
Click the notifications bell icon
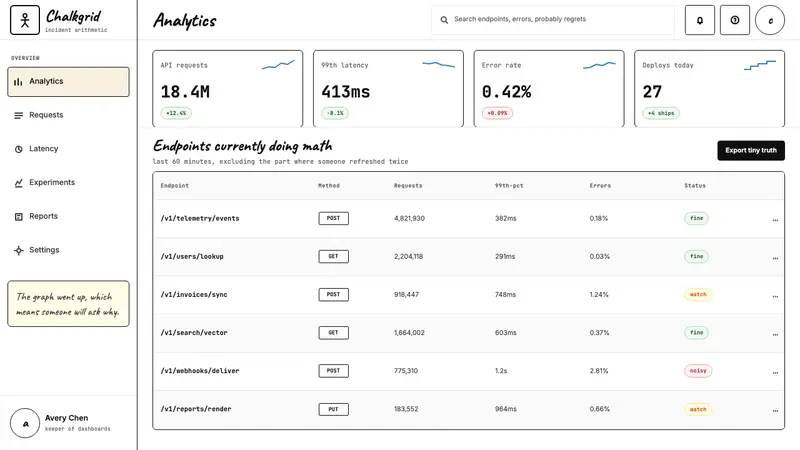click(x=699, y=20)
